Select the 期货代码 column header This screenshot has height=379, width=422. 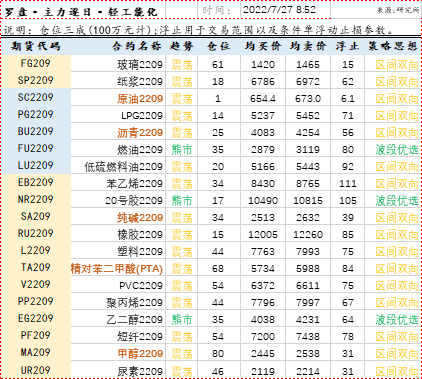[36, 46]
